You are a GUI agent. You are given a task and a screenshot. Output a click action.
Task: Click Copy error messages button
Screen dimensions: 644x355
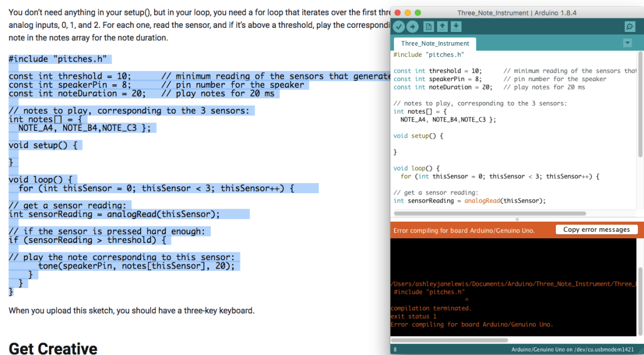tap(596, 230)
